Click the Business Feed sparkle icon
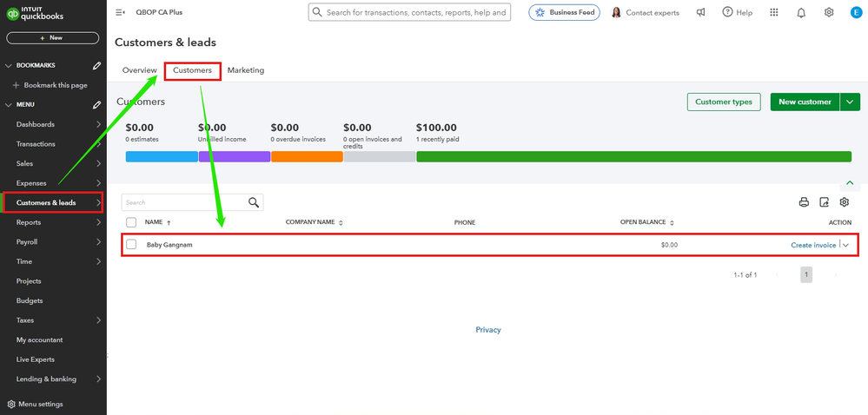This screenshot has height=415, width=868. coord(540,12)
